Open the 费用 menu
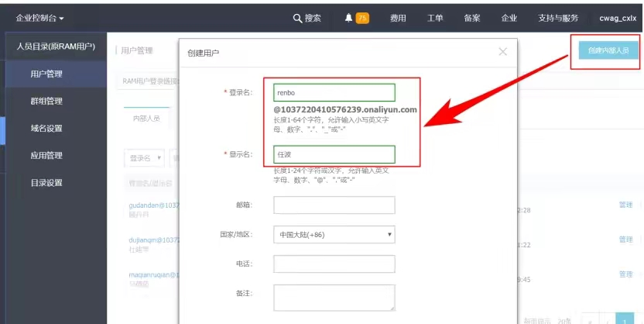The height and width of the screenshot is (324, 644). [398, 18]
